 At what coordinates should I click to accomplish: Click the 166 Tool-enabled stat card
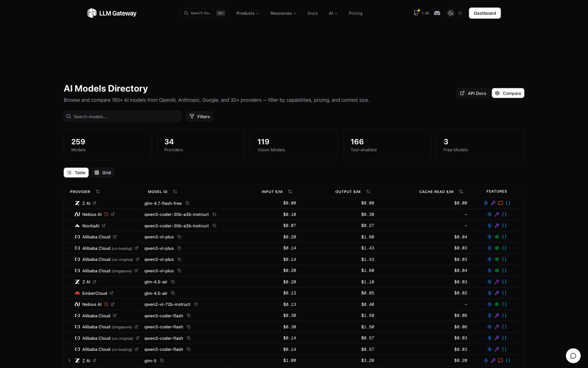(x=387, y=145)
